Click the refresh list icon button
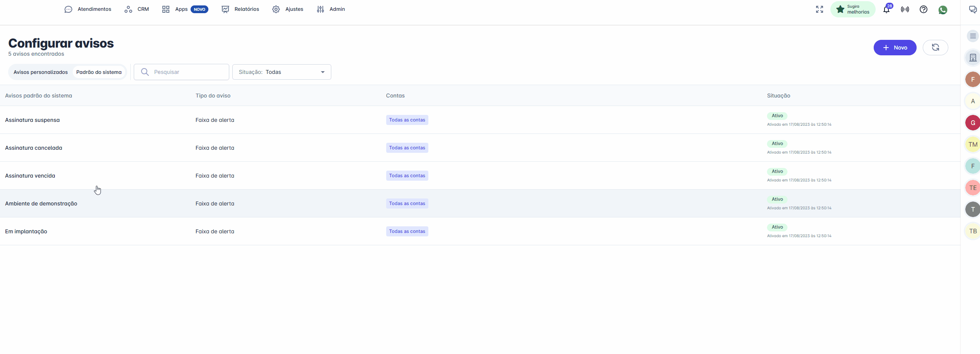The image size is (980, 354). pos(935,48)
